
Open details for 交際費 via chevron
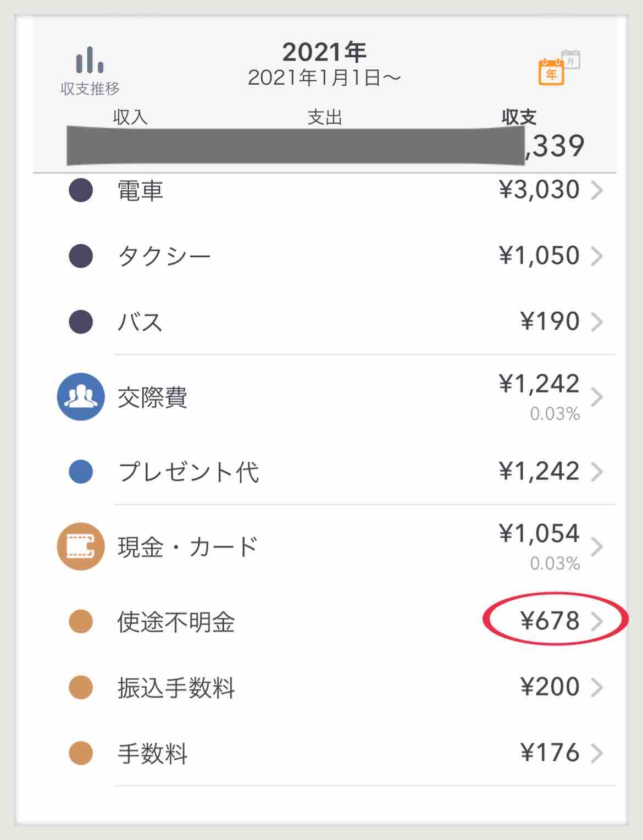coord(599,398)
